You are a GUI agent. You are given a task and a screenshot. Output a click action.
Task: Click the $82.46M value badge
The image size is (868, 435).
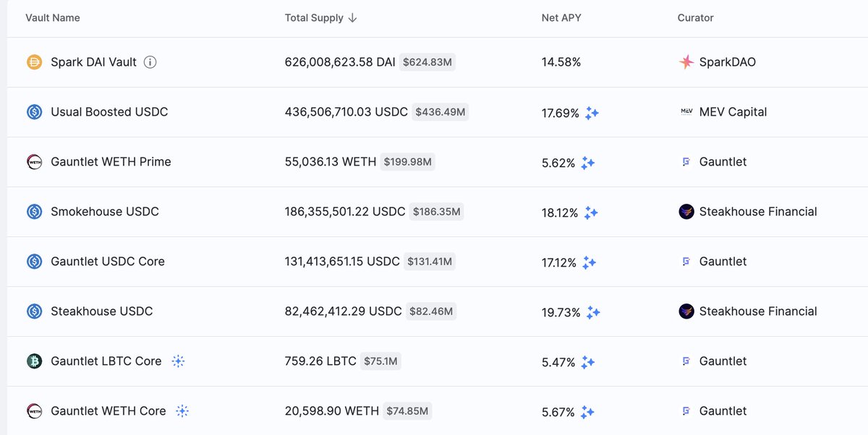(431, 311)
